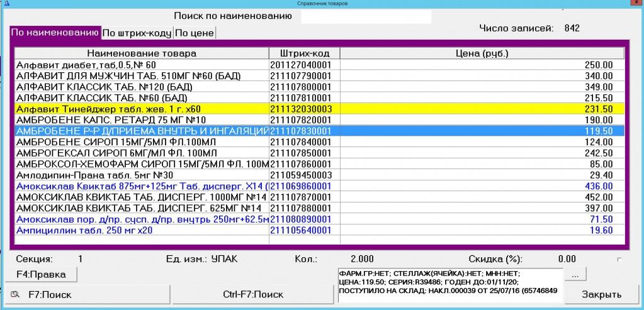
Task: Click price cell 250.00
Action: 482,65
